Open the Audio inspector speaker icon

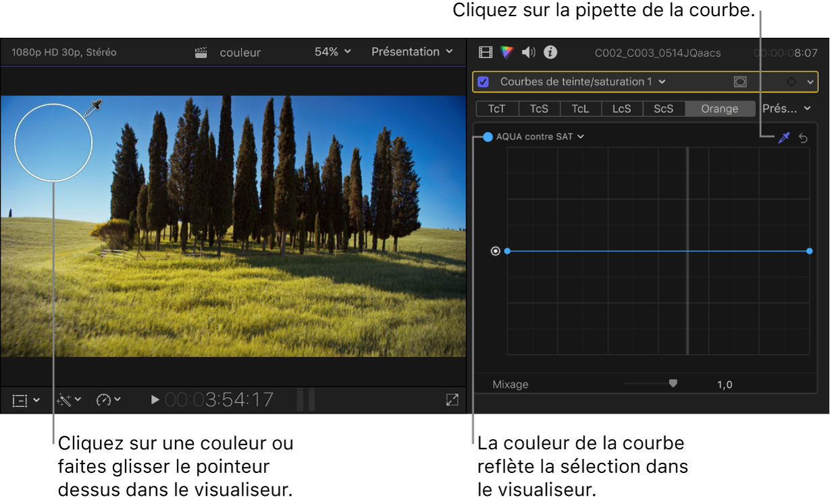(x=528, y=52)
